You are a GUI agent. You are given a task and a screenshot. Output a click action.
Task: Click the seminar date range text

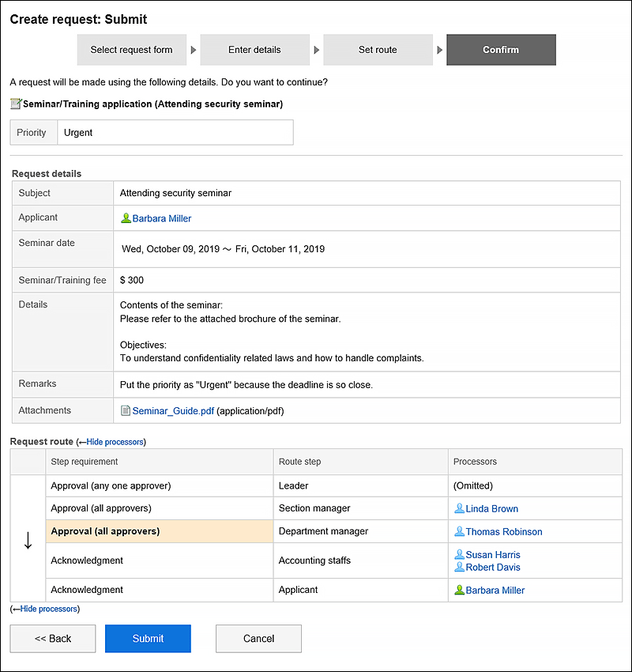(223, 249)
